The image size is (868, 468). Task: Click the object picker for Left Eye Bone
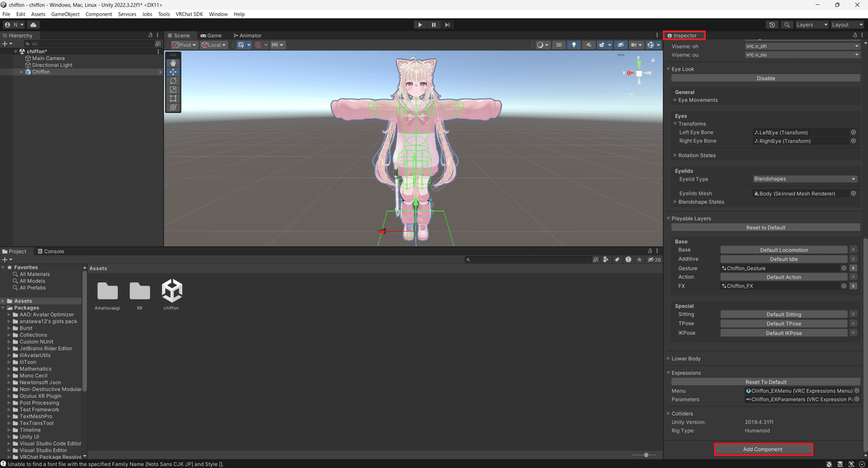tap(854, 132)
